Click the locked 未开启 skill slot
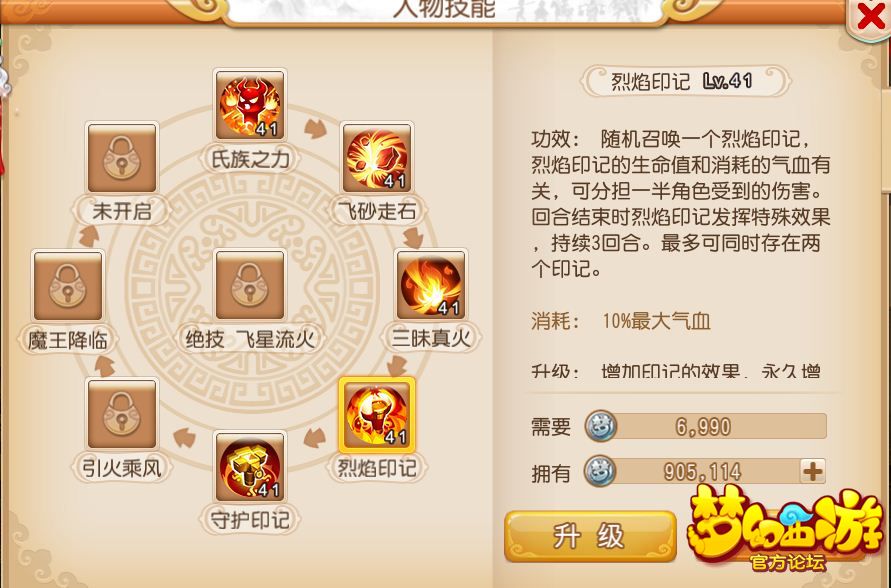This screenshot has height=588, width=891. point(122,159)
